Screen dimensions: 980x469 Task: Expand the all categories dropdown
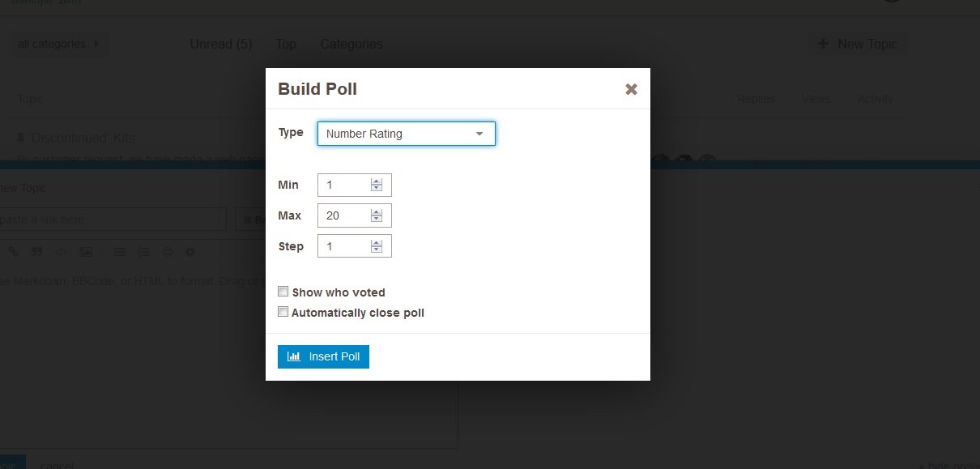[x=59, y=44]
